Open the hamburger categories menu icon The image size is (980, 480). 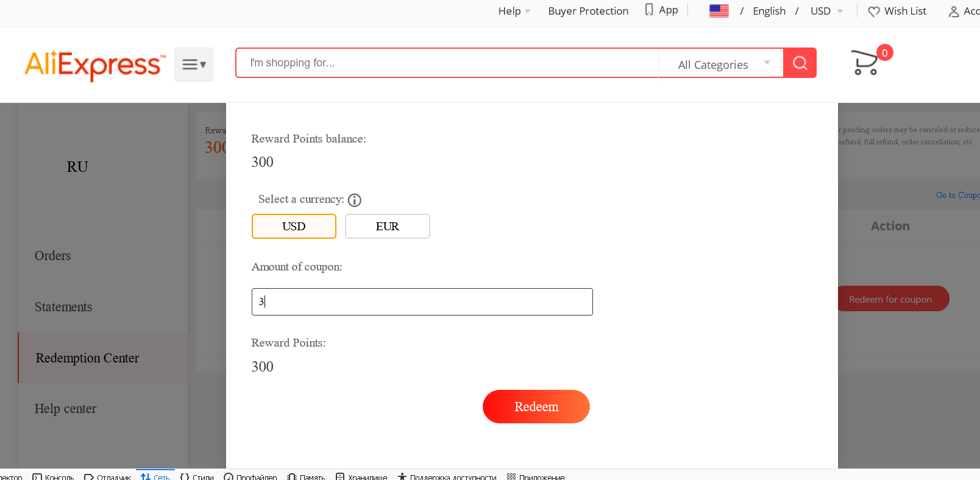tap(194, 65)
